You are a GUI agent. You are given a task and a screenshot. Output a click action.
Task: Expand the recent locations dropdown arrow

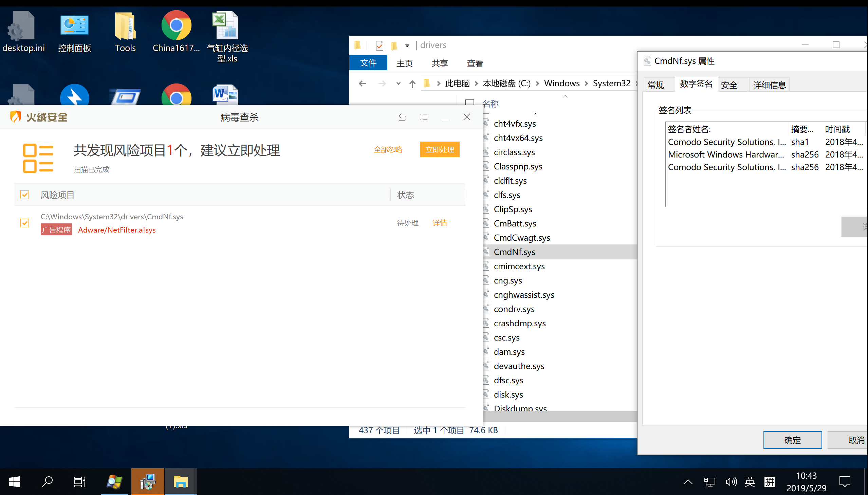tap(398, 84)
